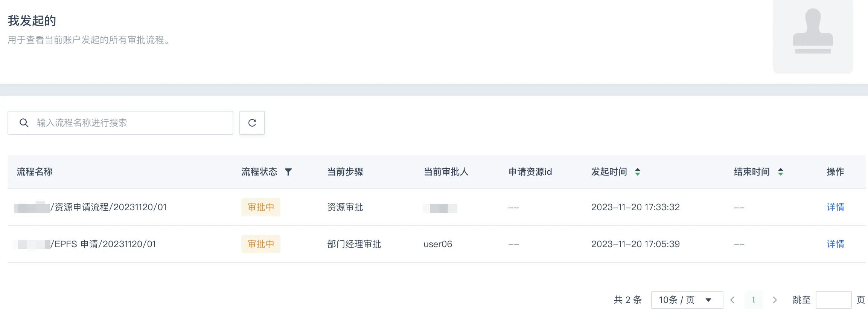Viewport: 868px width, 318px height.
Task: Sort by 结束时间 using the sort arrows
Action: click(x=781, y=172)
